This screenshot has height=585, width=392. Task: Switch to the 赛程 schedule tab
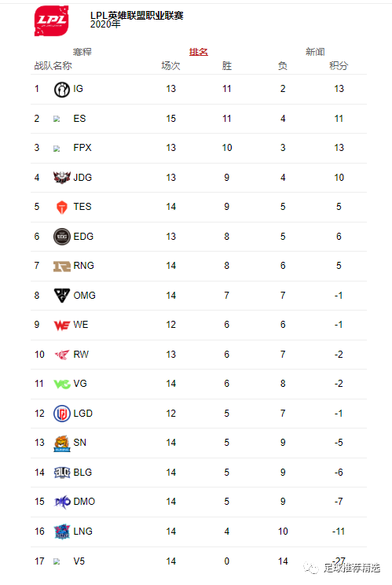pos(82,52)
